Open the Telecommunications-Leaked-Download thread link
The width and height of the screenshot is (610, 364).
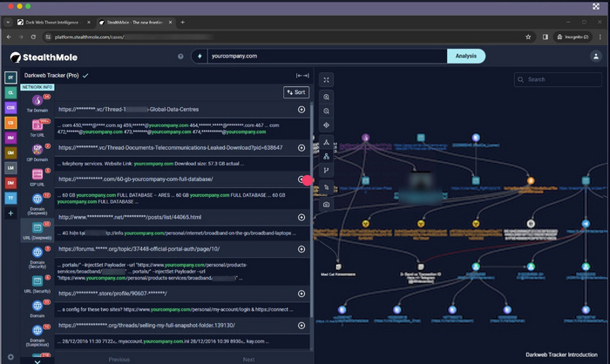(x=171, y=148)
